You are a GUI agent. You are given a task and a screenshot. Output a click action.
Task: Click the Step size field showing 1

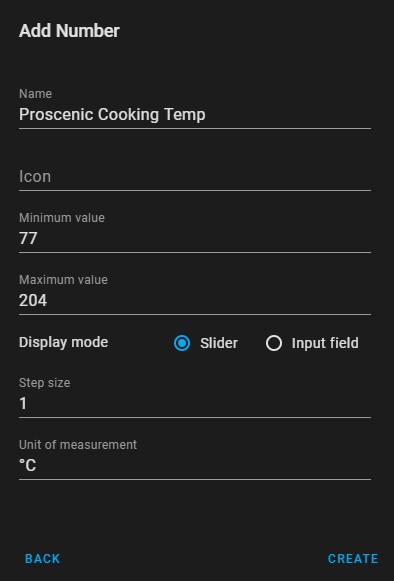(x=195, y=396)
